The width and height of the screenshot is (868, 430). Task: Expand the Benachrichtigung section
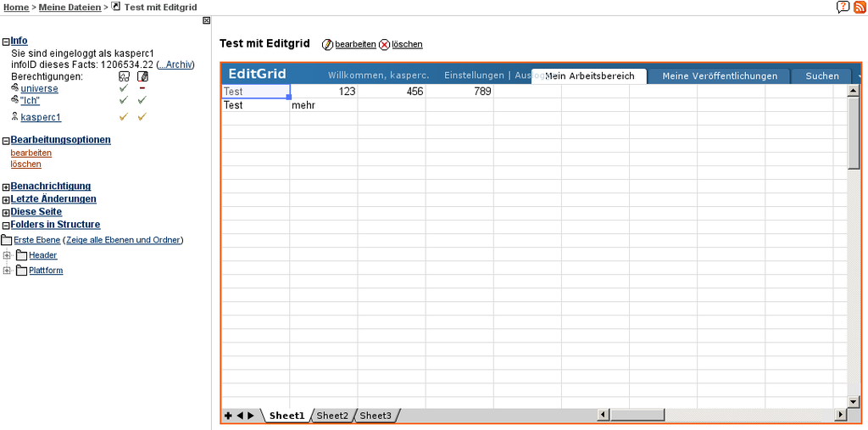point(6,187)
